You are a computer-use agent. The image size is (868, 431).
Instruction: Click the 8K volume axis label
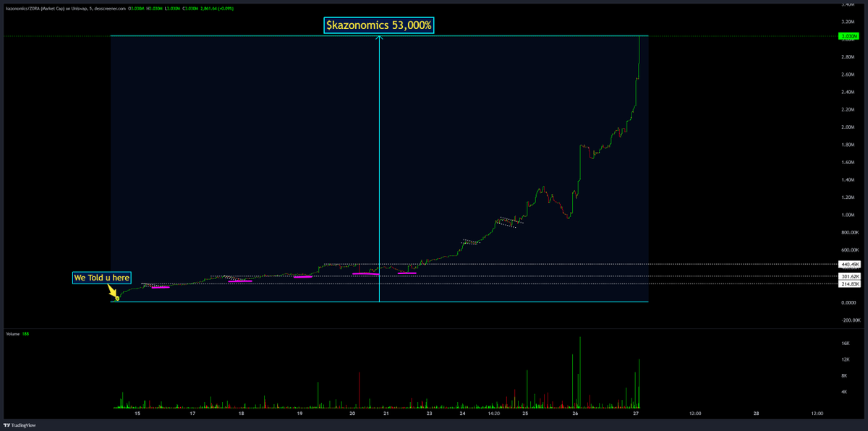[843, 375]
